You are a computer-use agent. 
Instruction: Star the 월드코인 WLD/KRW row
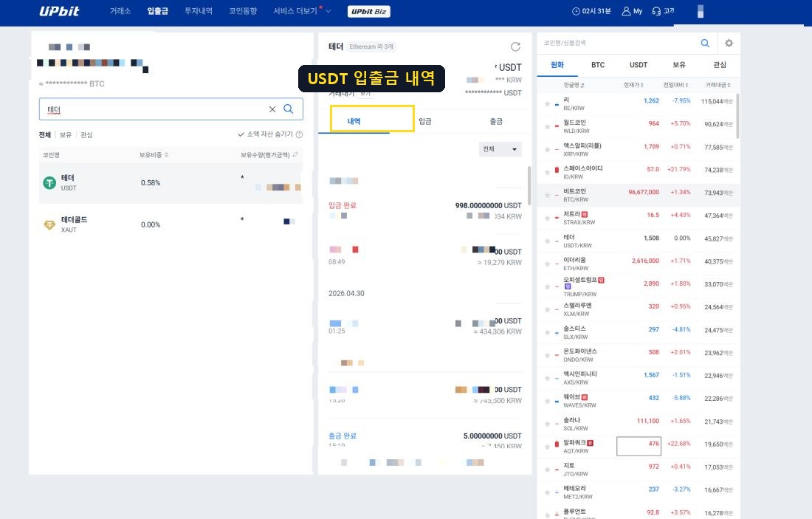click(x=547, y=126)
